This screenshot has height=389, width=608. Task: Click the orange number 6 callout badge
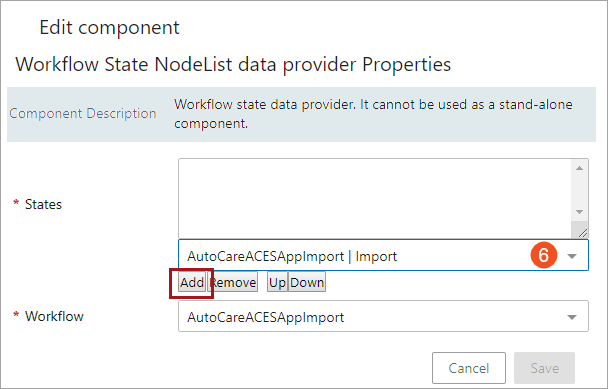[544, 255]
